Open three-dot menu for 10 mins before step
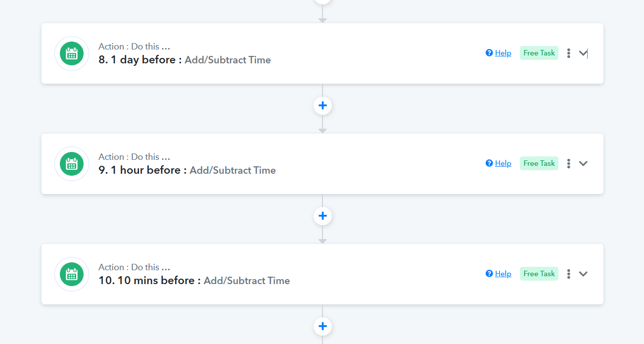 (569, 274)
